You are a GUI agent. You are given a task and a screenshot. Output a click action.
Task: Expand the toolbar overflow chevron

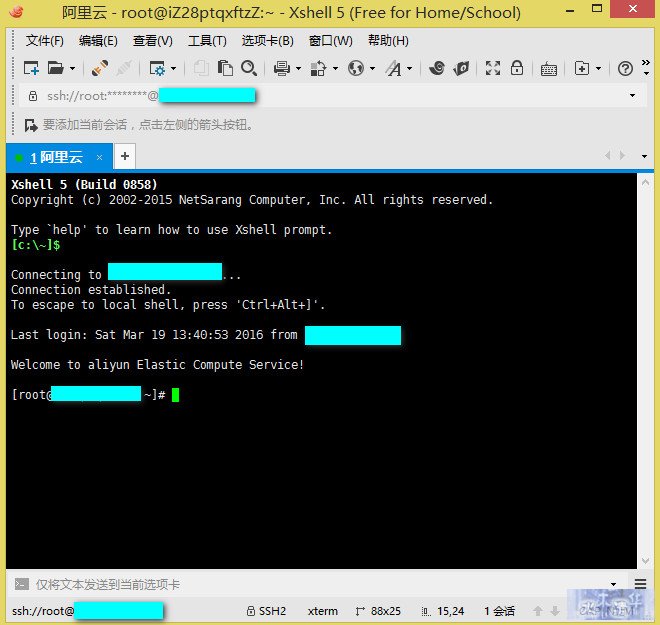[646, 67]
